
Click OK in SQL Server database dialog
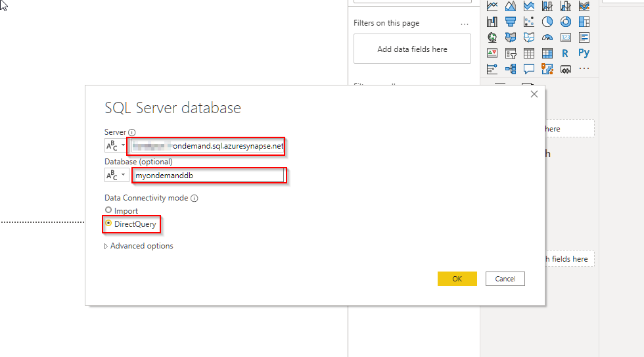(x=457, y=279)
